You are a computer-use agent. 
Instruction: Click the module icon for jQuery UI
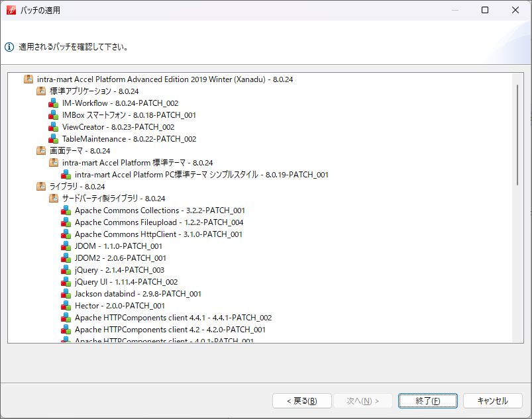click(x=66, y=282)
